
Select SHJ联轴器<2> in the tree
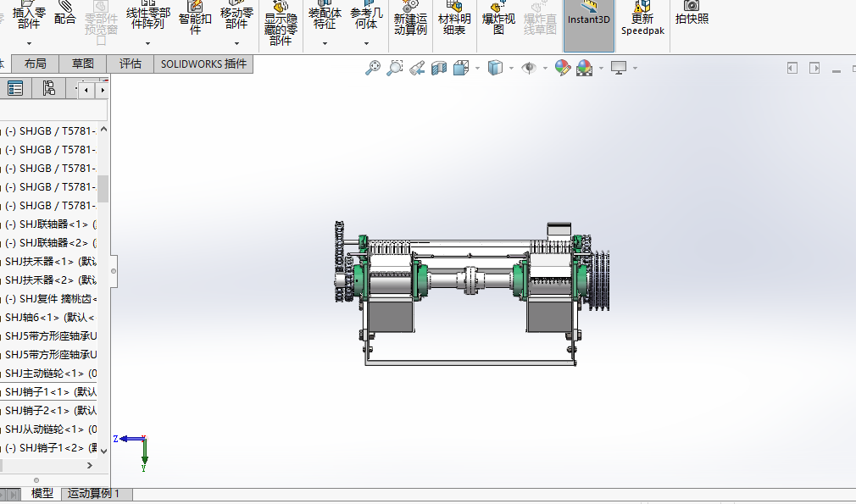point(53,243)
